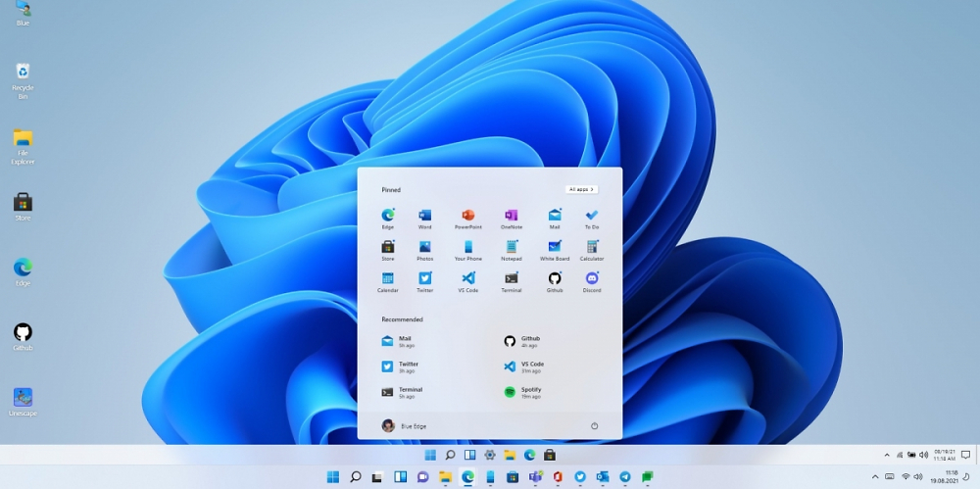980x489 pixels.
Task: Open the pinned Github app icon
Action: [555, 278]
